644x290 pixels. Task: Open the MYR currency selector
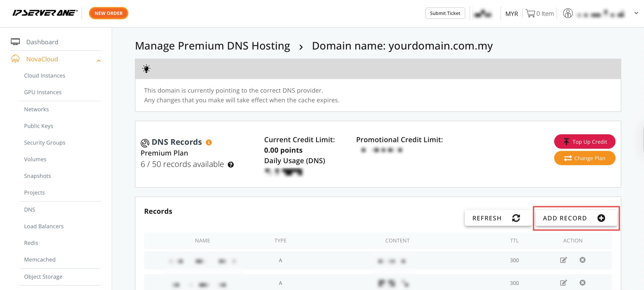(x=511, y=14)
